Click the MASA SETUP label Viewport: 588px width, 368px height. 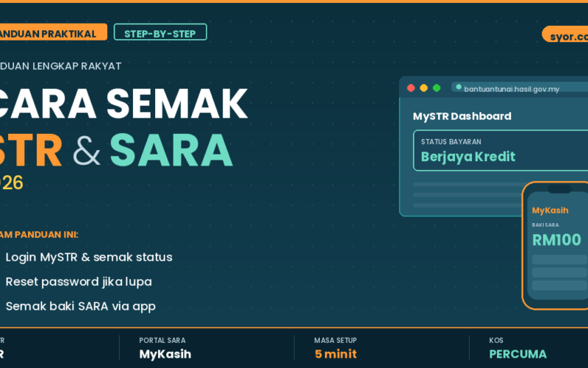pos(336,340)
